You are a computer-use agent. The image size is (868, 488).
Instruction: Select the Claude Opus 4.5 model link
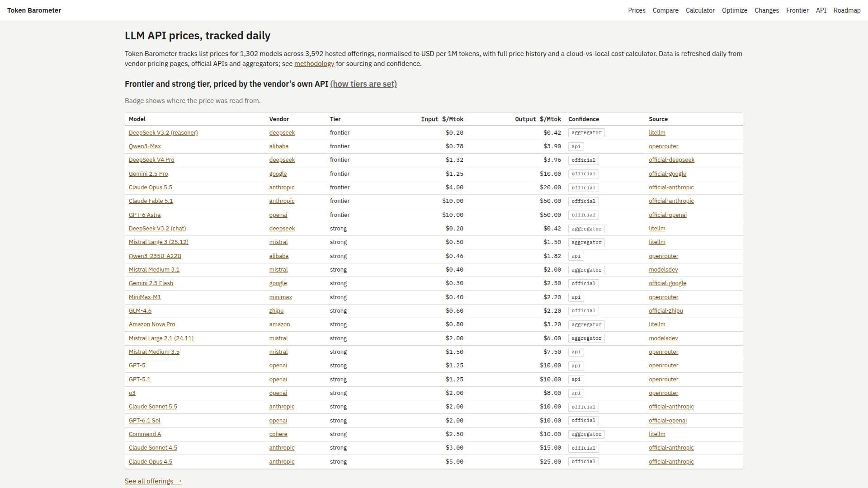coord(151,462)
